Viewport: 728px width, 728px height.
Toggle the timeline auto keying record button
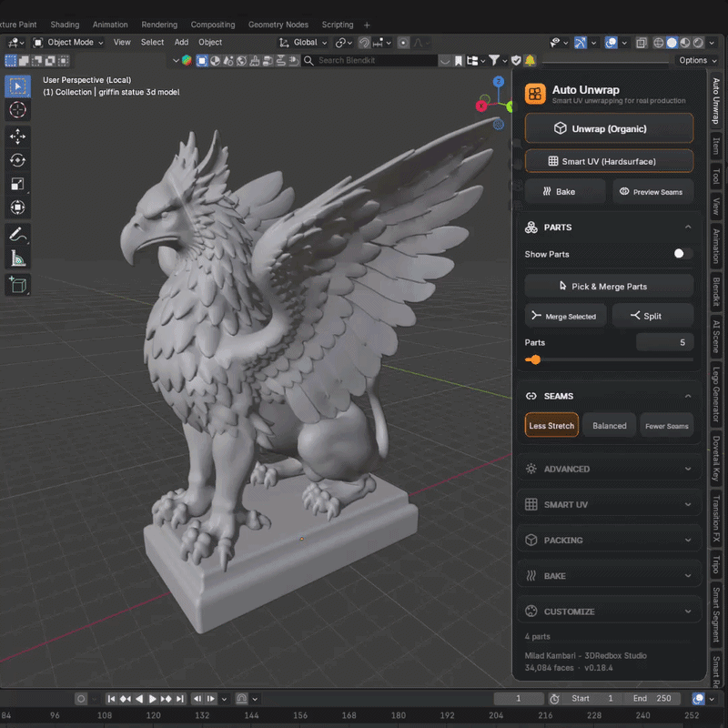tap(81, 699)
